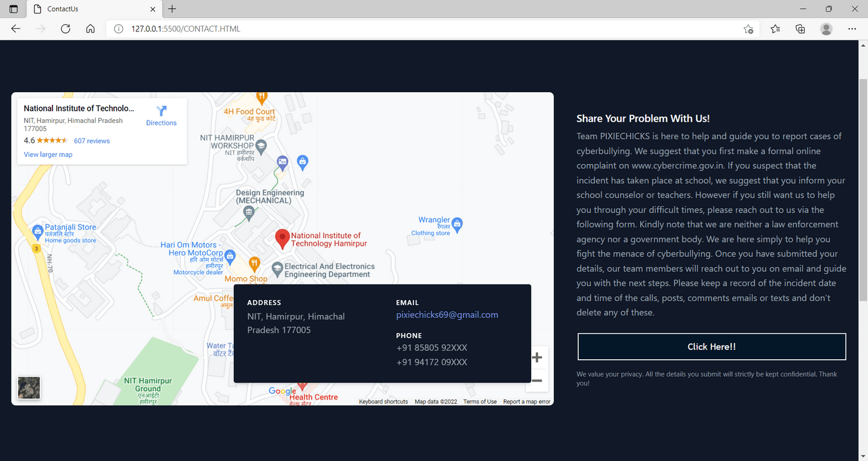Zoom in the map with plus button

[x=537, y=358]
